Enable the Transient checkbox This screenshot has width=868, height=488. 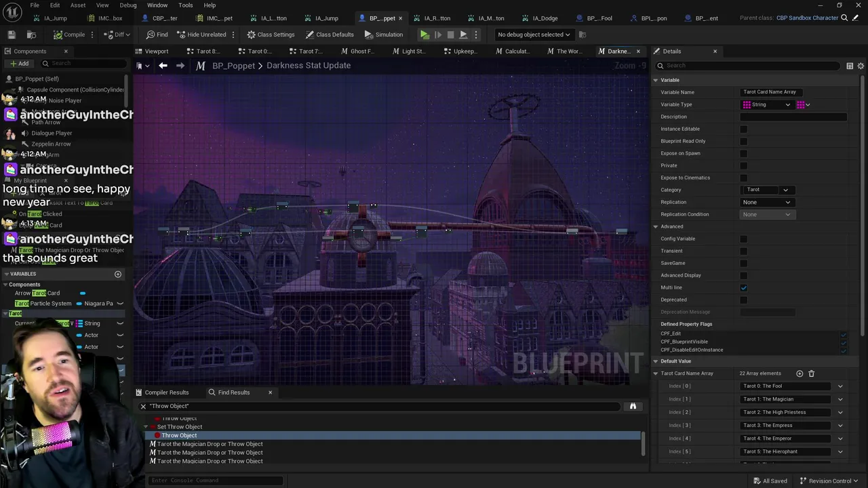coord(744,251)
